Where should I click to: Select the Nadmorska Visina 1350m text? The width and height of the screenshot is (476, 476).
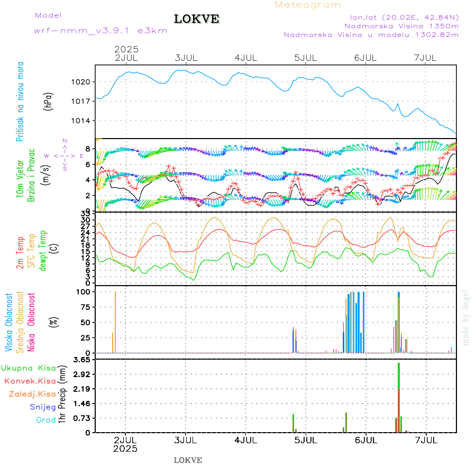[x=401, y=26]
